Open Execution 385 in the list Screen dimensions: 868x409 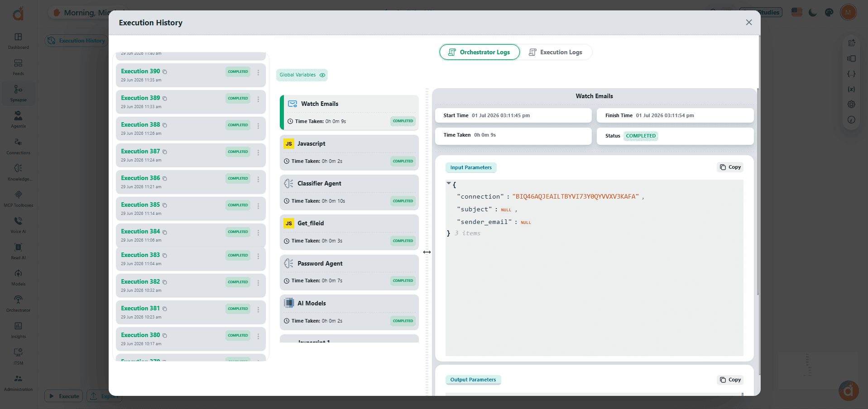click(191, 209)
